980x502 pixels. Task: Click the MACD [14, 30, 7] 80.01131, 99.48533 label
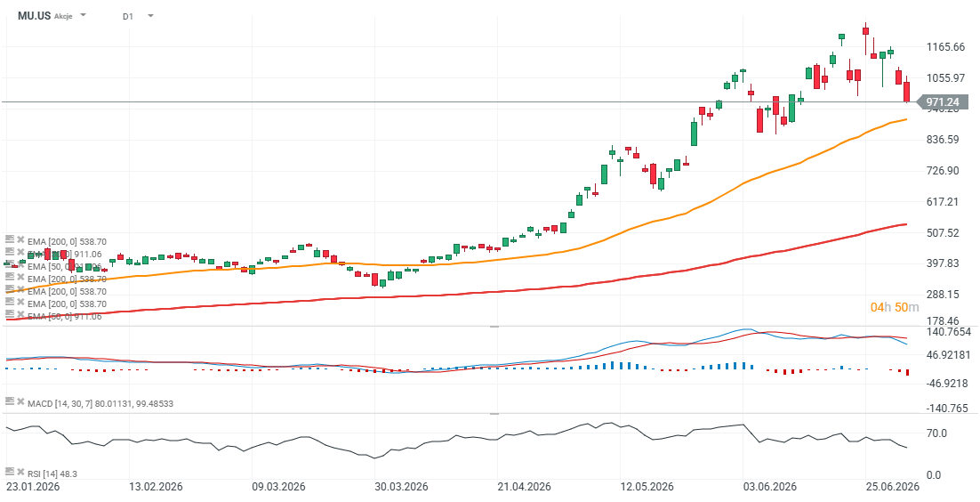tap(100, 404)
